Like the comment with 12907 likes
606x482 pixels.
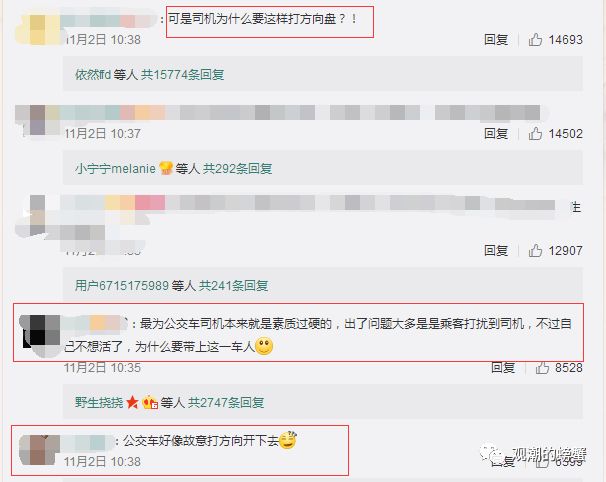click(535, 250)
